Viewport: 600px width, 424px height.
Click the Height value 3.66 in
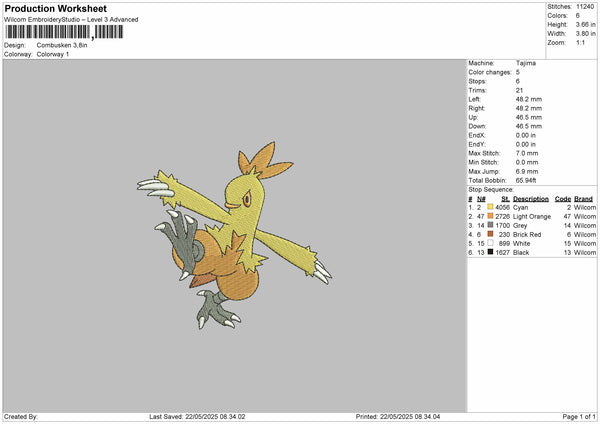585,24
